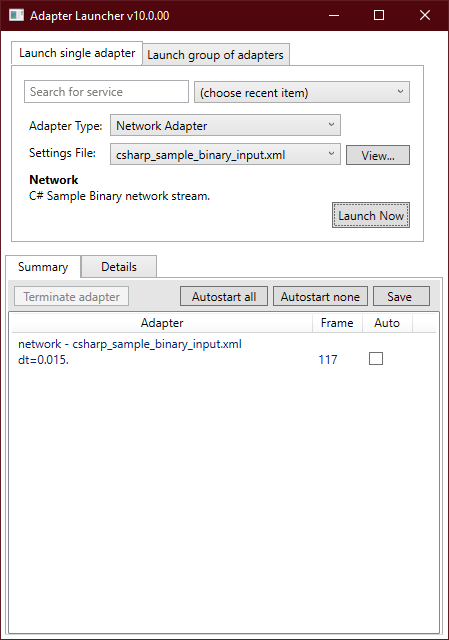
Task: Click the Launch Now button
Action: pos(371,215)
